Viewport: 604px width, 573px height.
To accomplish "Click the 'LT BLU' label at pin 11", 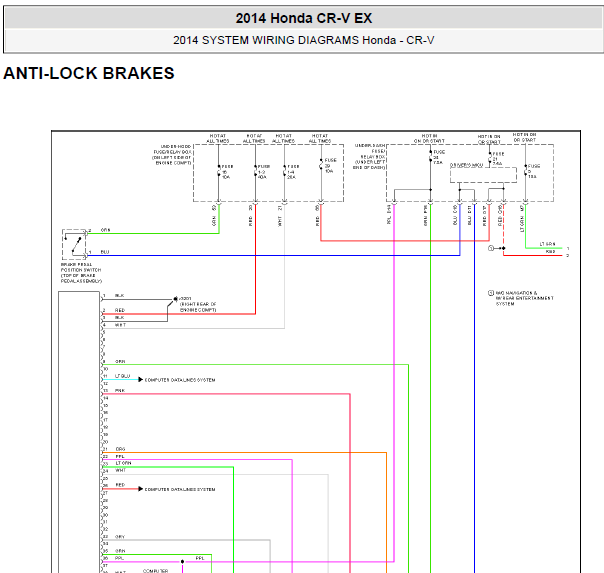I will pyautogui.click(x=122, y=376).
